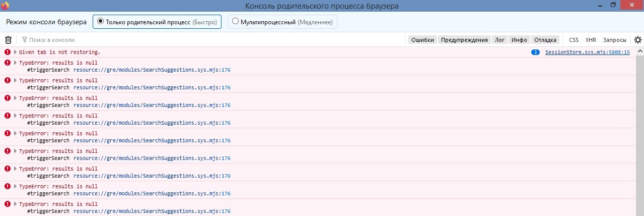The height and width of the screenshot is (216, 644).
Task: Toggle the XHR filter
Action: (591, 40)
